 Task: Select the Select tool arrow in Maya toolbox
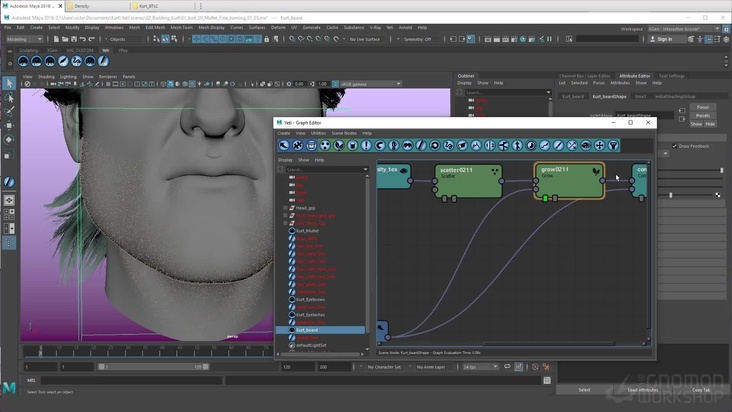coord(9,84)
